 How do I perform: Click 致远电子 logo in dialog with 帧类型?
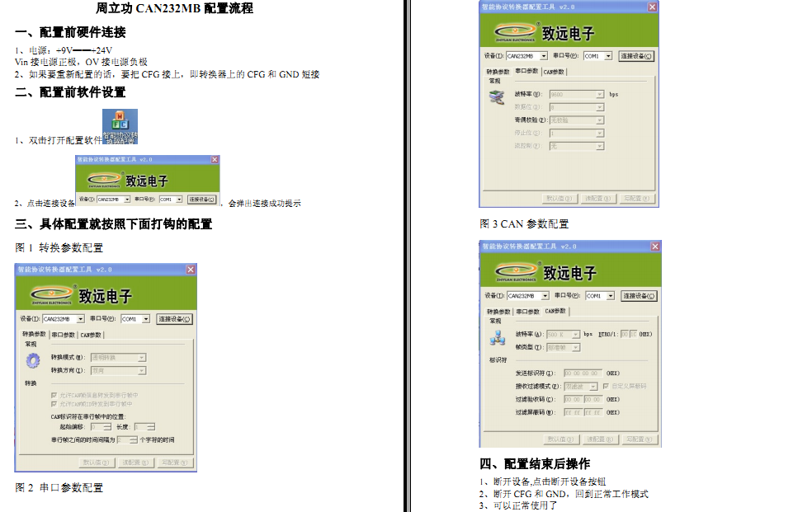[545, 273]
